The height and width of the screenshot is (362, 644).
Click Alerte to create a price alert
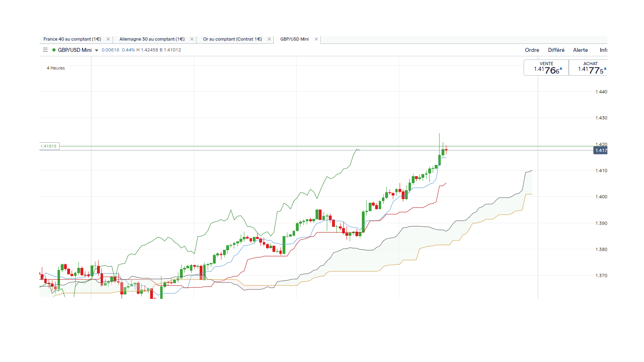click(x=580, y=50)
